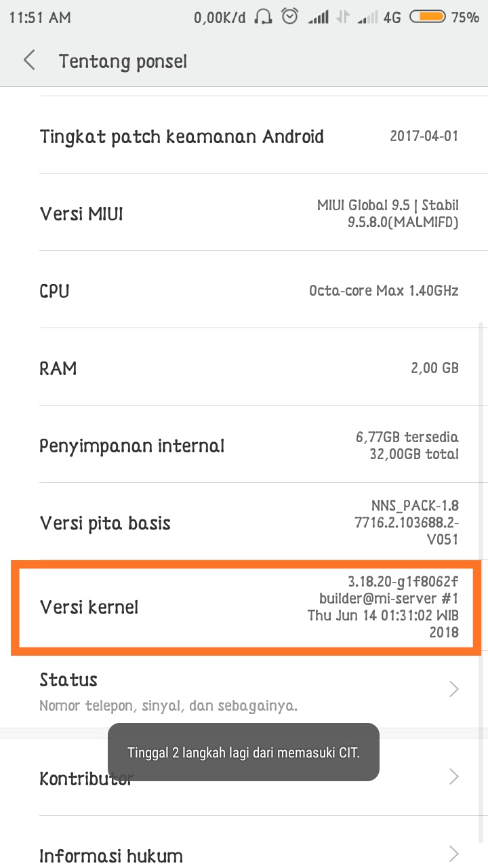Tap the back arrow icon
This screenshot has width=488, height=868.
point(29,61)
